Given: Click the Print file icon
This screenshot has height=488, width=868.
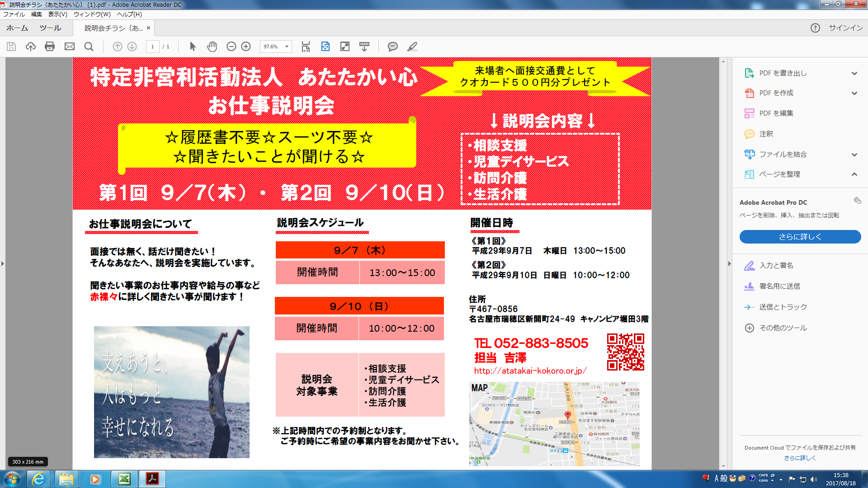Looking at the screenshot, I should [50, 47].
